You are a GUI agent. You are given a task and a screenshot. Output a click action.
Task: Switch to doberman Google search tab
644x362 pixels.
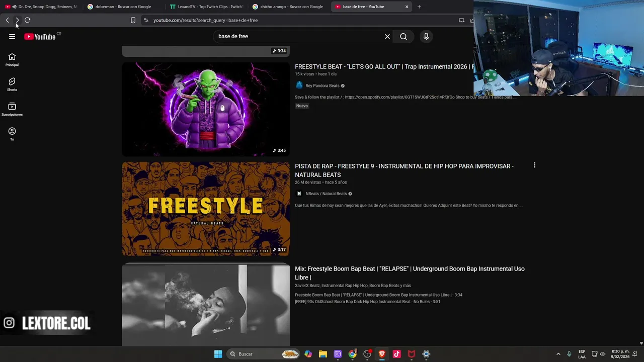point(123,7)
